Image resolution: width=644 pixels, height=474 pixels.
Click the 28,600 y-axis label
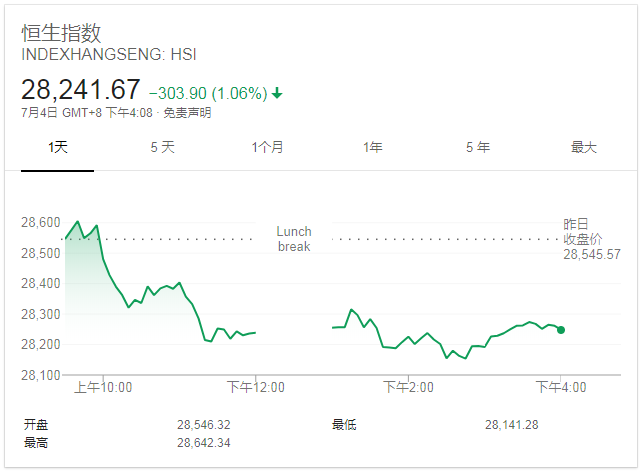click(x=41, y=222)
